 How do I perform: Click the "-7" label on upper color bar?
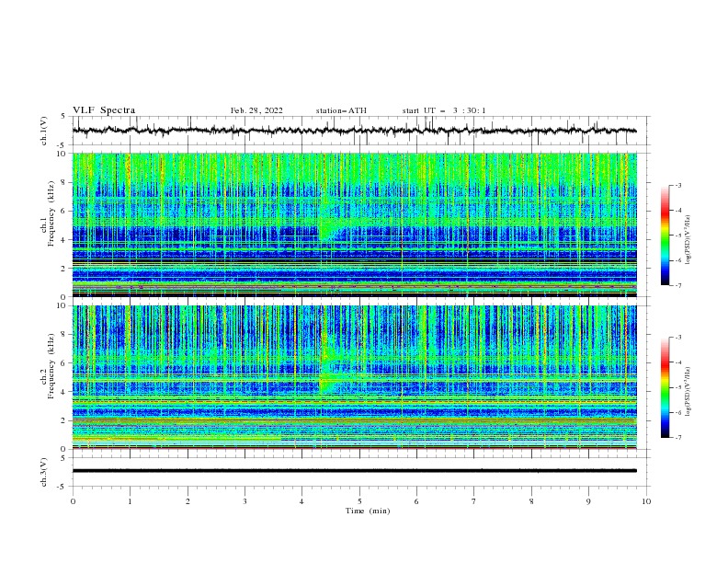point(678,285)
